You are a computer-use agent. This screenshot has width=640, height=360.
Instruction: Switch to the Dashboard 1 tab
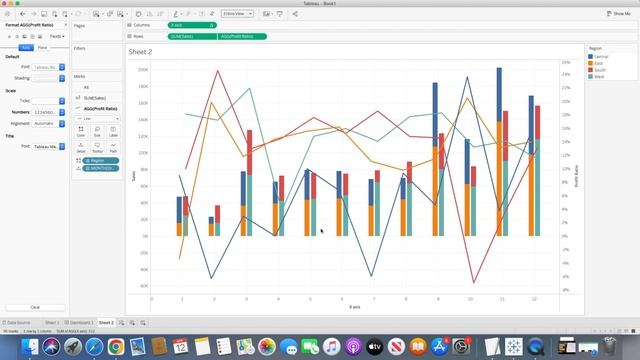[x=79, y=322]
